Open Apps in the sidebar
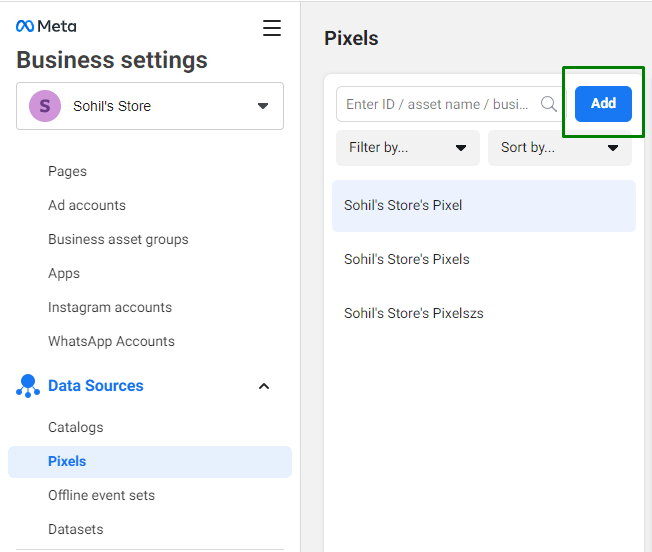Screen dimensions: 652x552 64,274
